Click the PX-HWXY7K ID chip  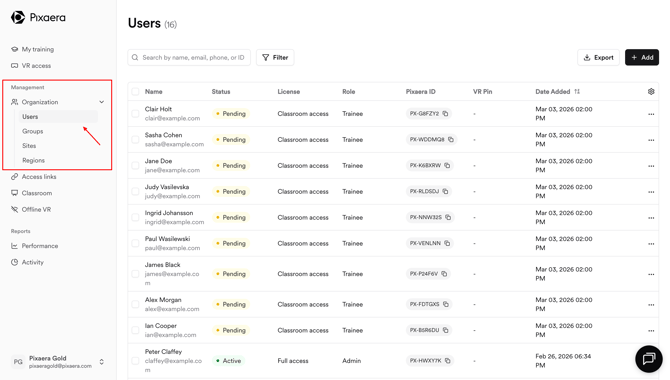pyautogui.click(x=429, y=361)
